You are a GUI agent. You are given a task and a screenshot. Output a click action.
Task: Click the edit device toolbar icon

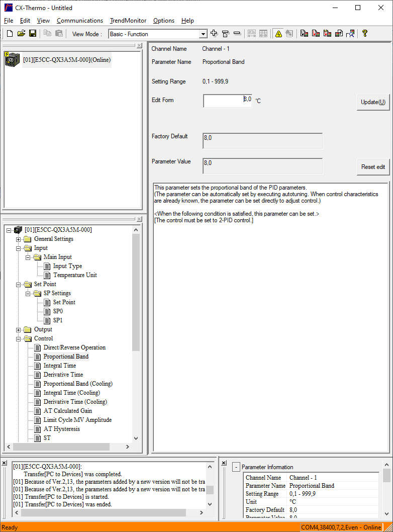click(x=226, y=33)
